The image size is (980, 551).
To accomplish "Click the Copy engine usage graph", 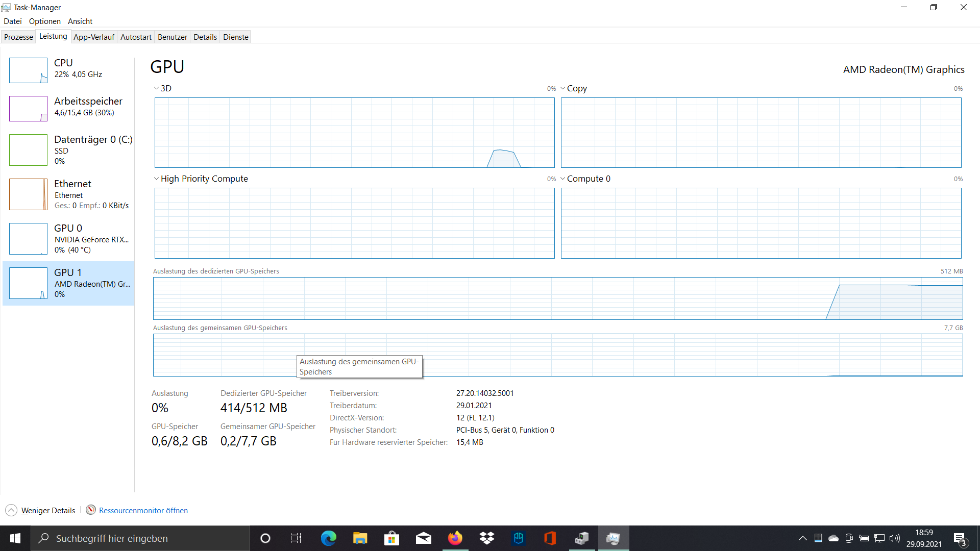I will tap(761, 133).
